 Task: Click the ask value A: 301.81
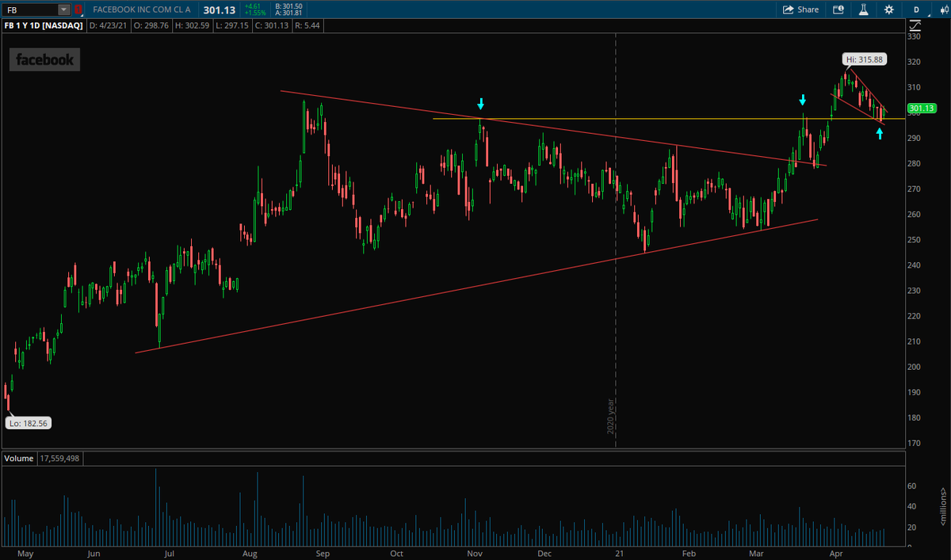[288, 13]
